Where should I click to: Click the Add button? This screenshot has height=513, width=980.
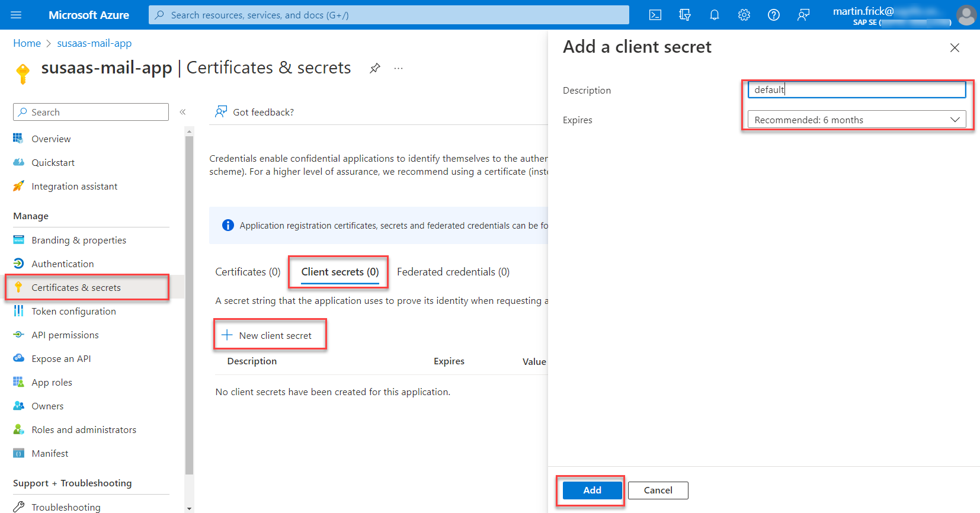(x=592, y=490)
